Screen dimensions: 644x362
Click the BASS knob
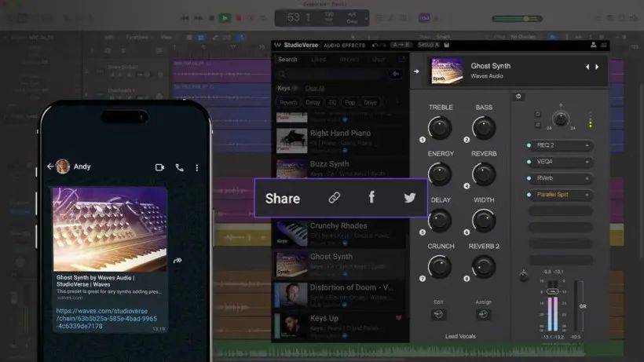484,128
